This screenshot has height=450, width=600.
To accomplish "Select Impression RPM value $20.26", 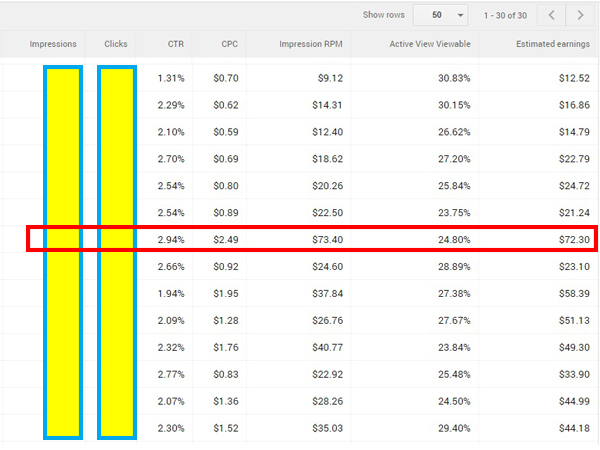I will pos(327,186).
